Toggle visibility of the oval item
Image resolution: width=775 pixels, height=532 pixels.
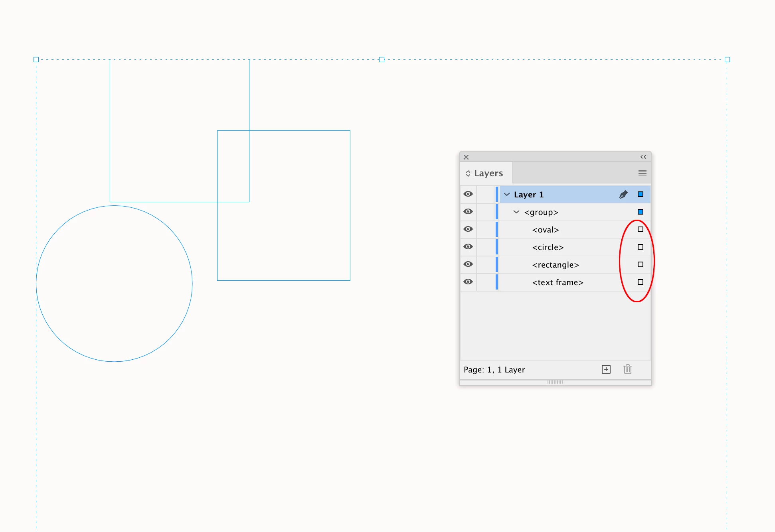click(x=468, y=229)
